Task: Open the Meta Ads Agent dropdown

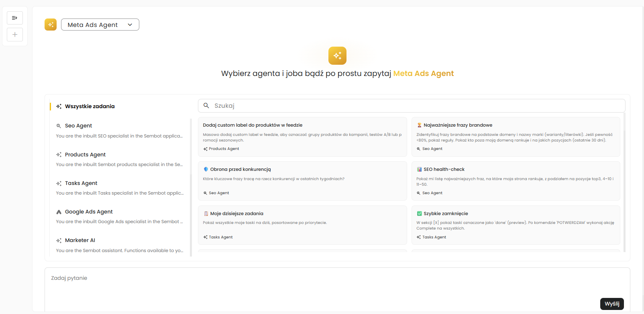Action: pyautogui.click(x=100, y=25)
